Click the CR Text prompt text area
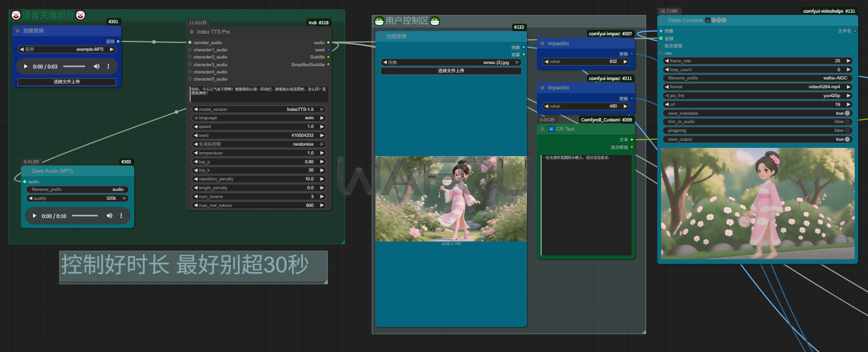Viewport: 868px width, 352px height. coord(587,205)
